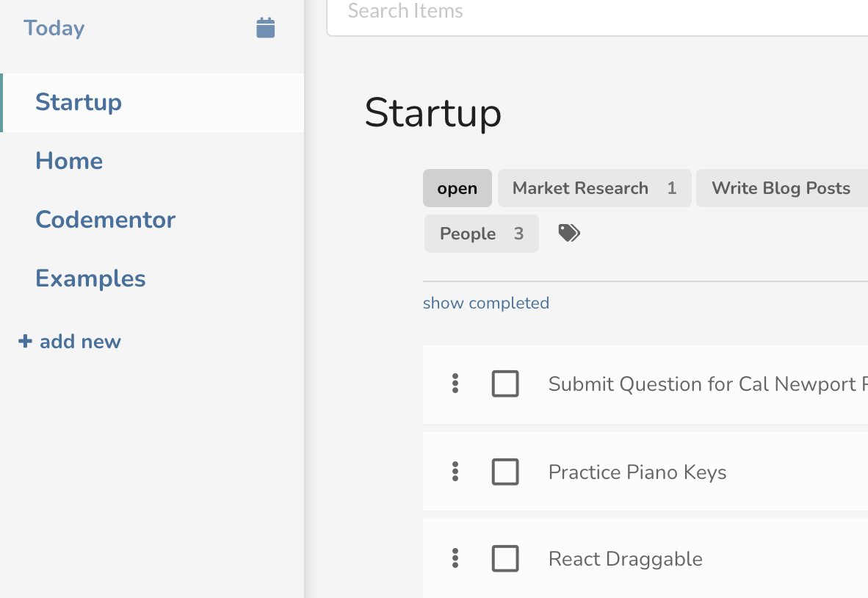Mark Practice Piano Keys as complete
The height and width of the screenshot is (598, 868).
point(505,472)
